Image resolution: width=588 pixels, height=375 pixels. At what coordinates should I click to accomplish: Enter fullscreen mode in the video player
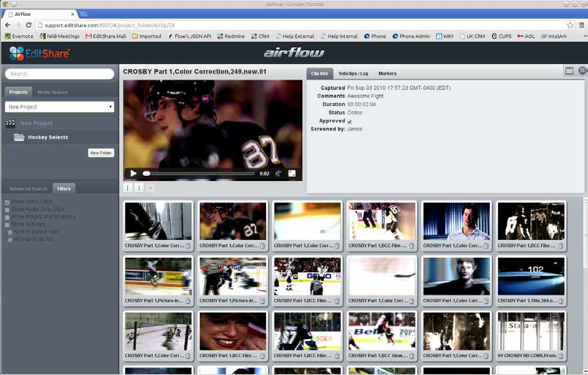pyautogui.click(x=292, y=173)
